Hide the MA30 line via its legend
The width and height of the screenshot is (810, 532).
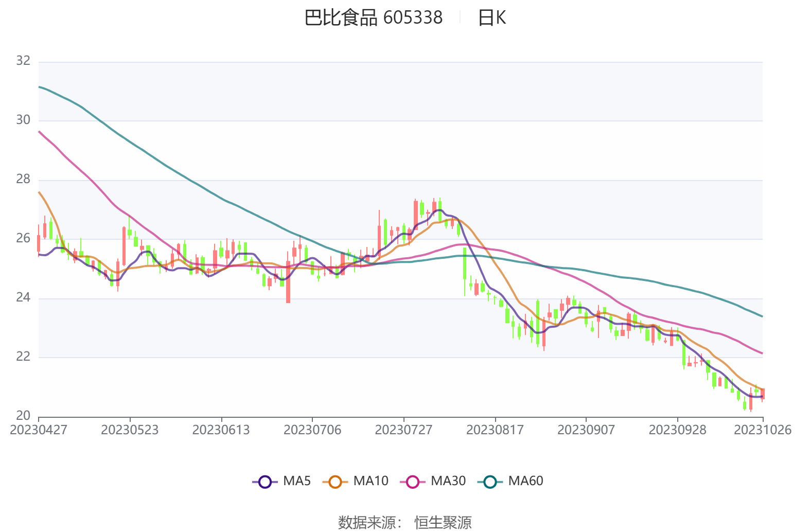click(x=413, y=482)
